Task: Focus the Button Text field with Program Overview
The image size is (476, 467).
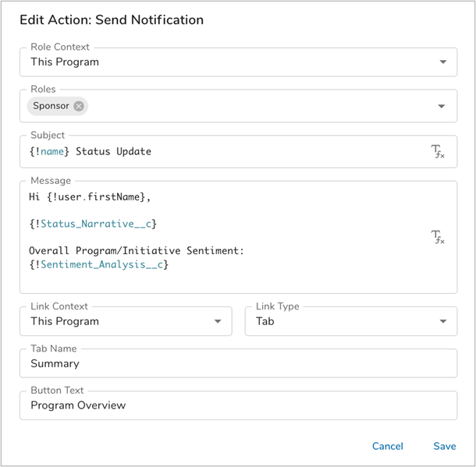Action: tap(238, 405)
